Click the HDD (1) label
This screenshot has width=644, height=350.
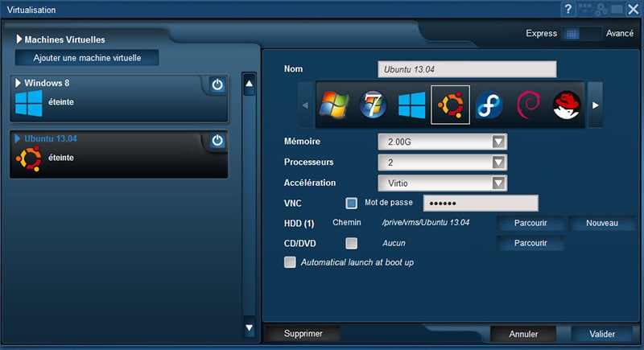299,223
